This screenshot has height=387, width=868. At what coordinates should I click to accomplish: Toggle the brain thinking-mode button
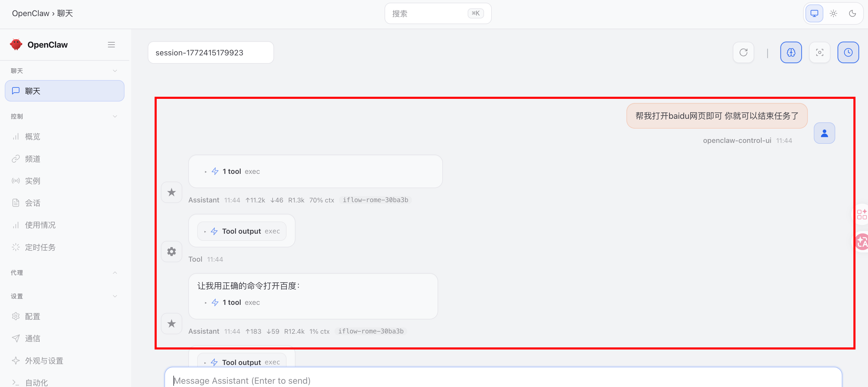[791, 53]
